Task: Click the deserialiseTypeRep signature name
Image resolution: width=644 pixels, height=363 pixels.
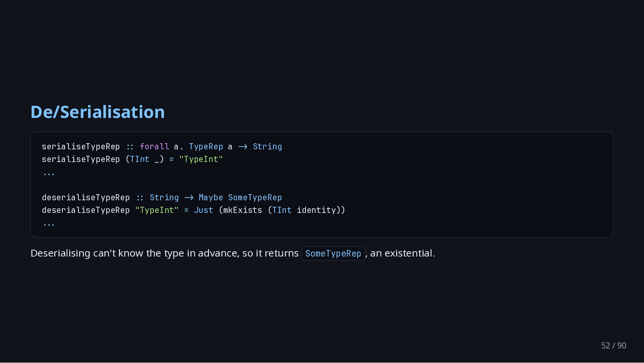Action: point(86,198)
